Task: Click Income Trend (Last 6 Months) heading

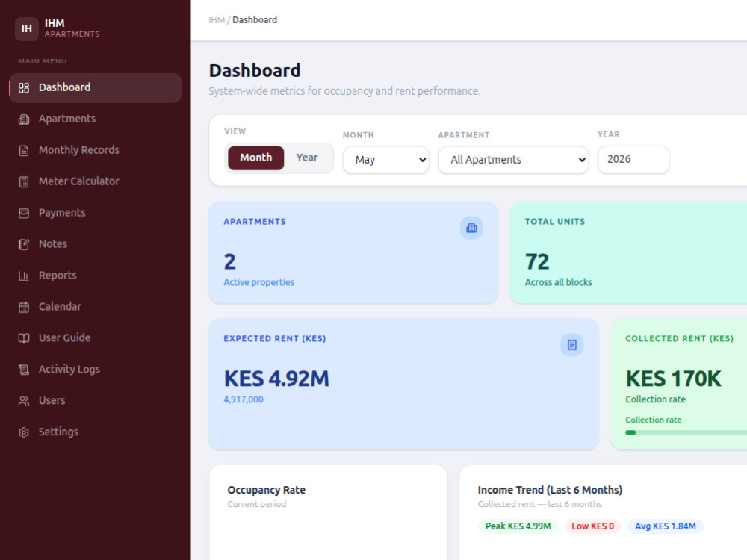Action: point(550,490)
